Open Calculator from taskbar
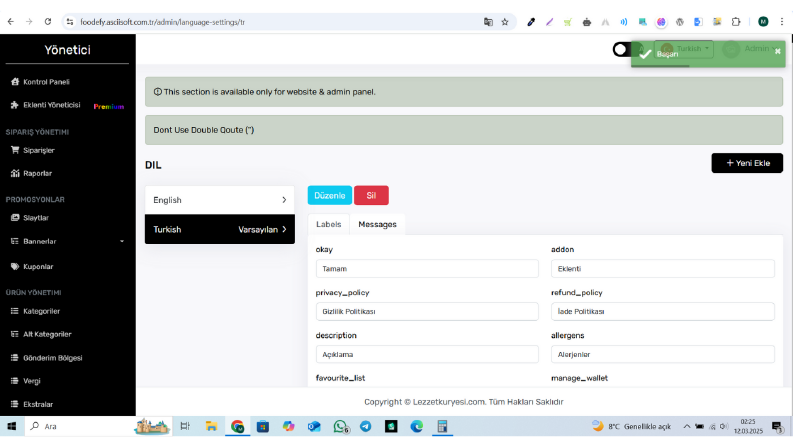The image size is (793, 446). pos(442,426)
